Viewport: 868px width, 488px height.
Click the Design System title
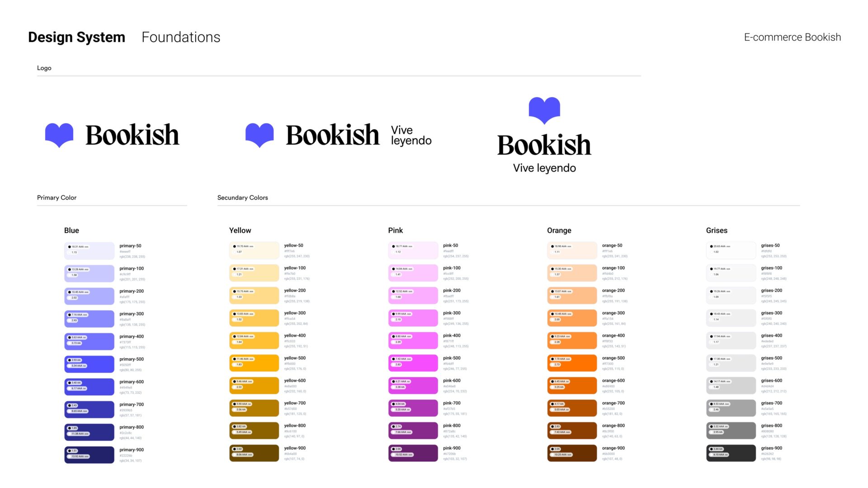(76, 37)
